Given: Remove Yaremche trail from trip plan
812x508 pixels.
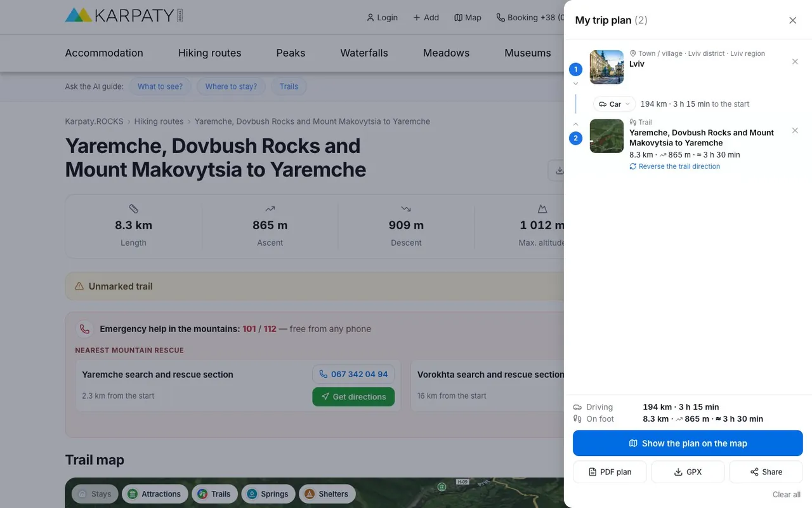Looking at the screenshot, I should click(x=795, y=130).
